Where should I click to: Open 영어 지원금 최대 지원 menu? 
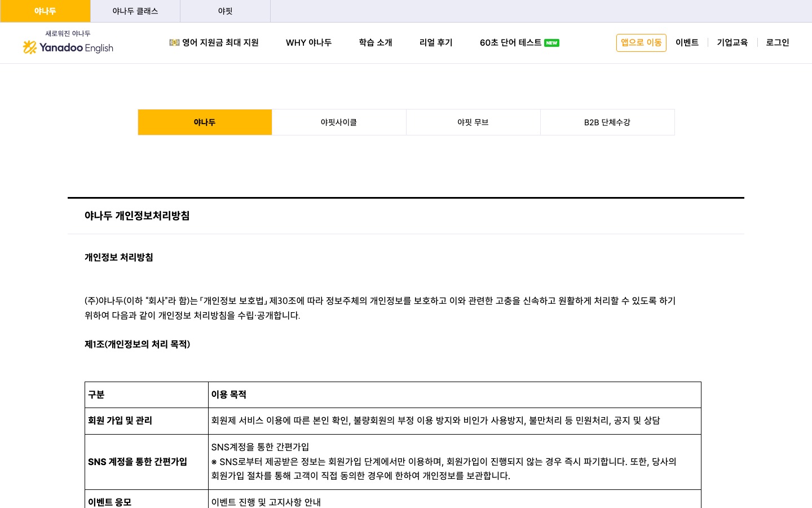pos(214,42)
